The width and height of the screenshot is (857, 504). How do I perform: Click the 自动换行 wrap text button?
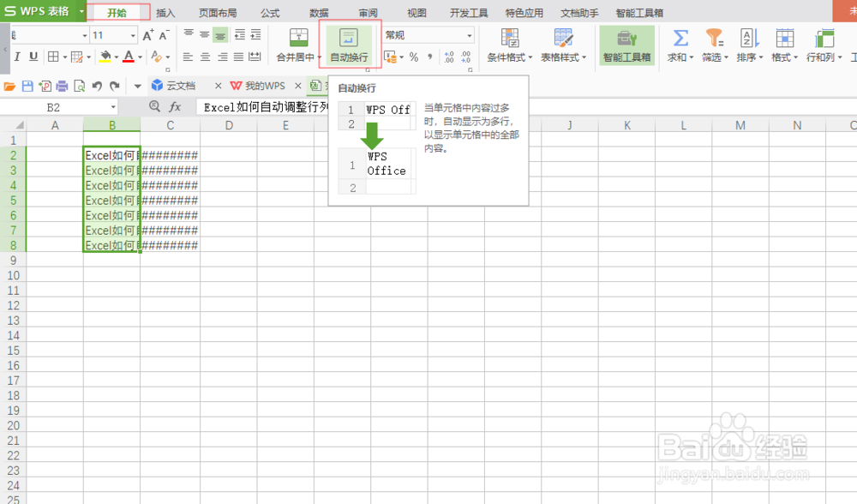(350, 45)
